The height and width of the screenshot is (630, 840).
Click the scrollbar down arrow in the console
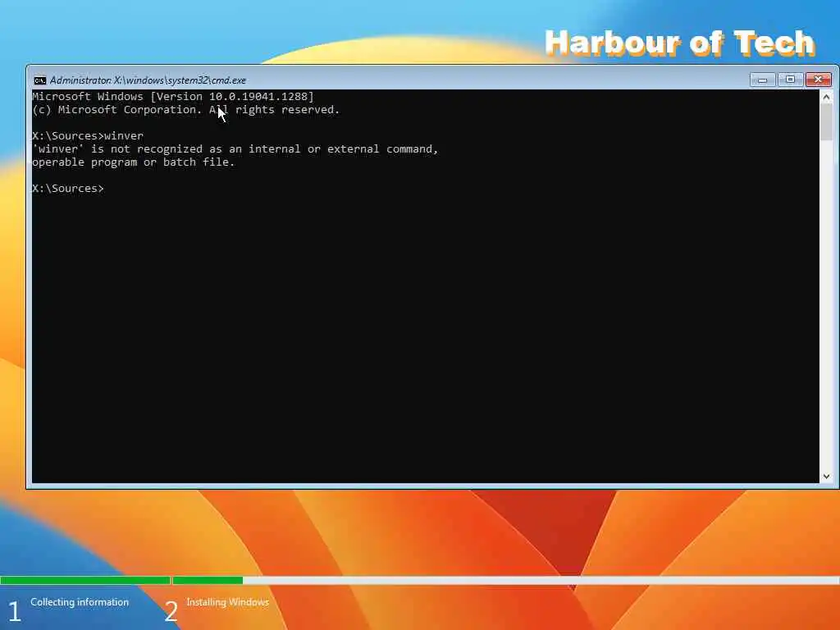826,477
